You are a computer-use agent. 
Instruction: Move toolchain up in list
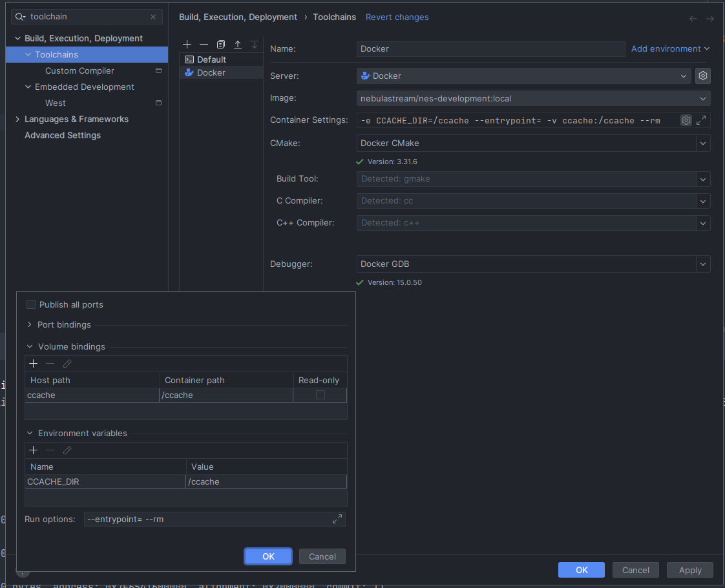pyautogui.click(x=238, y=45)
